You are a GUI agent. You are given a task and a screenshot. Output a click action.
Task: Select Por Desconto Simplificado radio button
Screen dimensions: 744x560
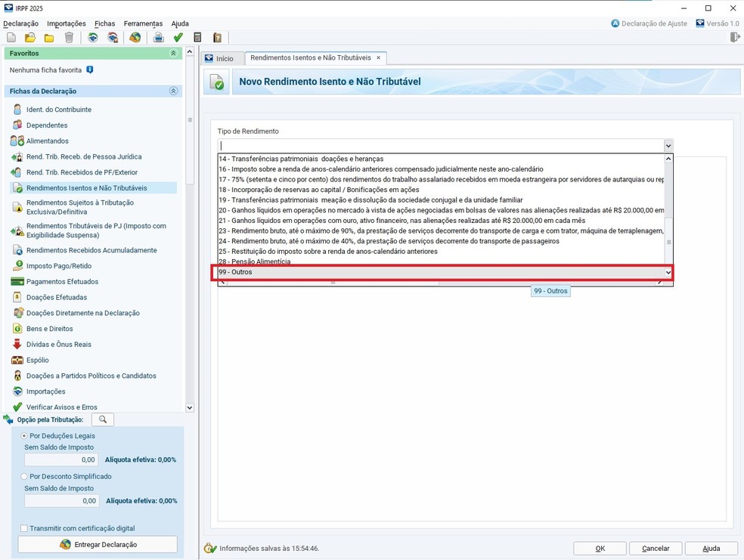24,477
